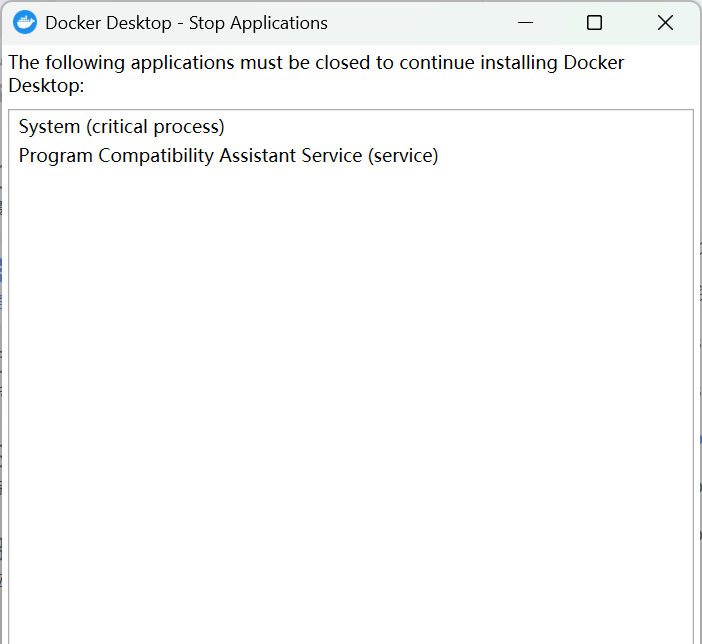Click the word "Program" in the second entry
702x644 pixels.
(x=56, y=156)
